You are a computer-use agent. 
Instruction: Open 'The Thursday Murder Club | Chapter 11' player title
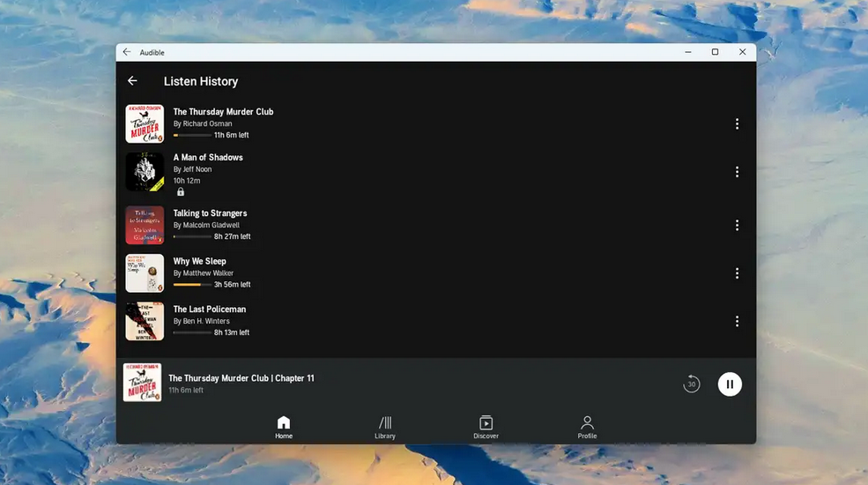point(241,378)
